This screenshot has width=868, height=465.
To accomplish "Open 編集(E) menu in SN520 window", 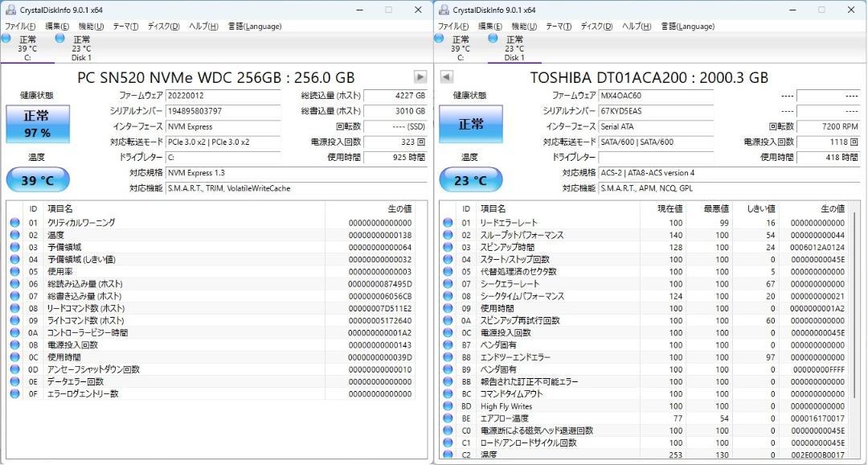I will (57, 26).
